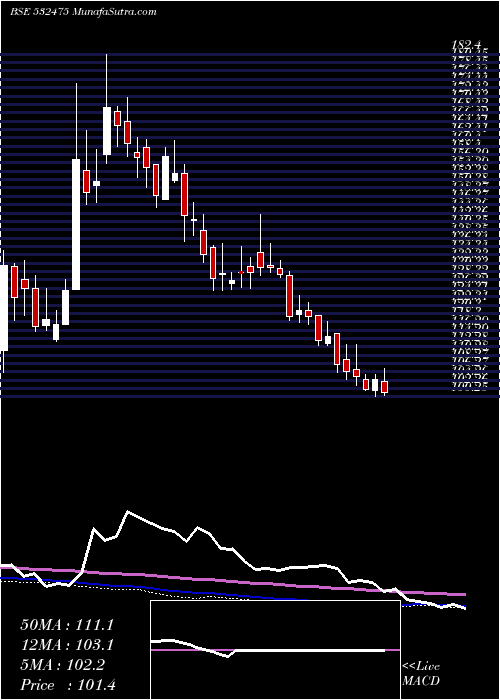The height and width of the screenshot is (700, 500).
Task: Click the '<<Live MACD' label
Action: (421, 674)
